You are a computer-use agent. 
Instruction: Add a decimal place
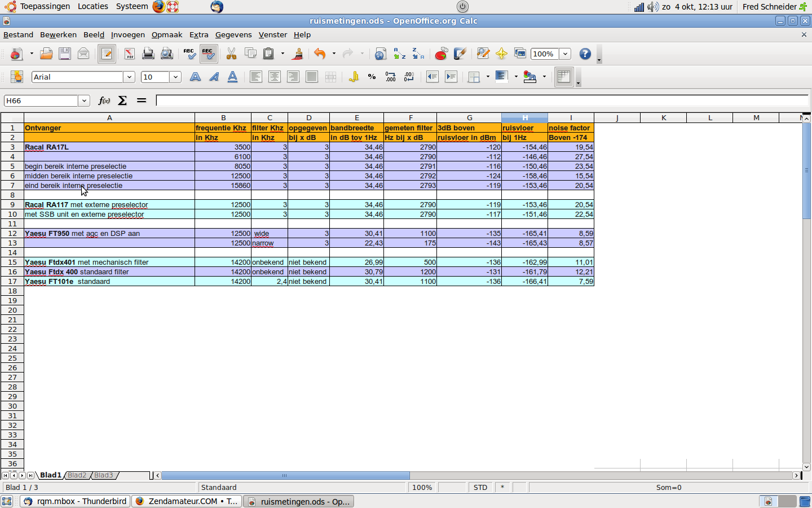tap(391, 77)
